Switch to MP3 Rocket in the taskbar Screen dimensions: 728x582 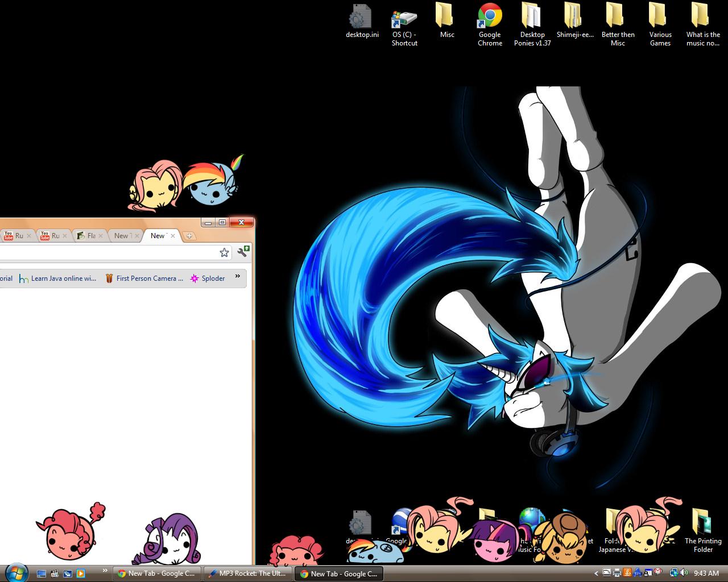(247, 573)
